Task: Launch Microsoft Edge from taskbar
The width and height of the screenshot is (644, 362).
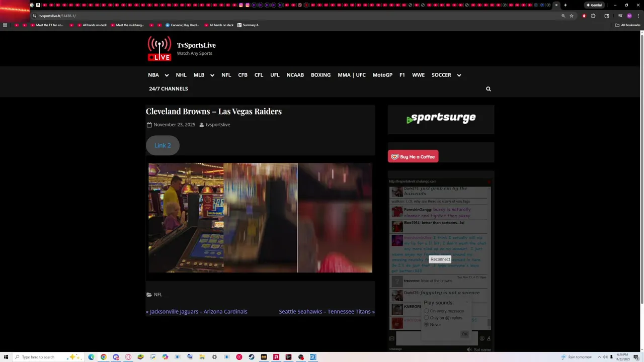Action: (x=91, y=357)
